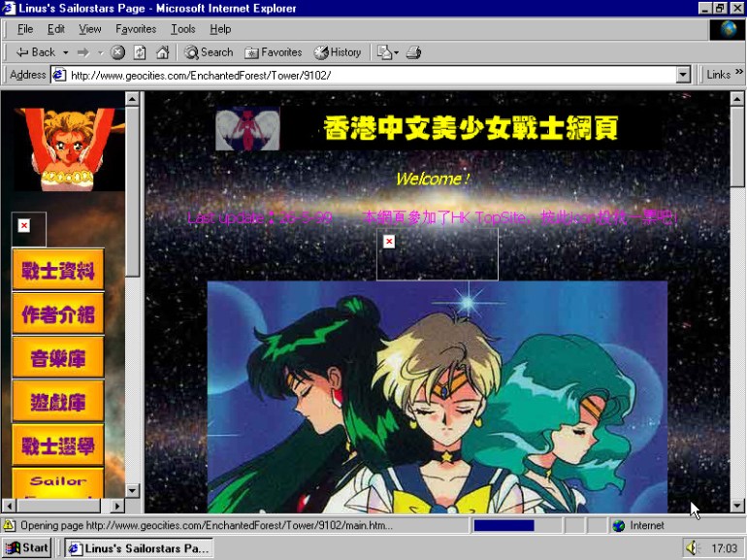Image resolution: width=747 pixels, height=560 pixels.
Task: Open the Forward history dropdown arrow
Action: 101,52
